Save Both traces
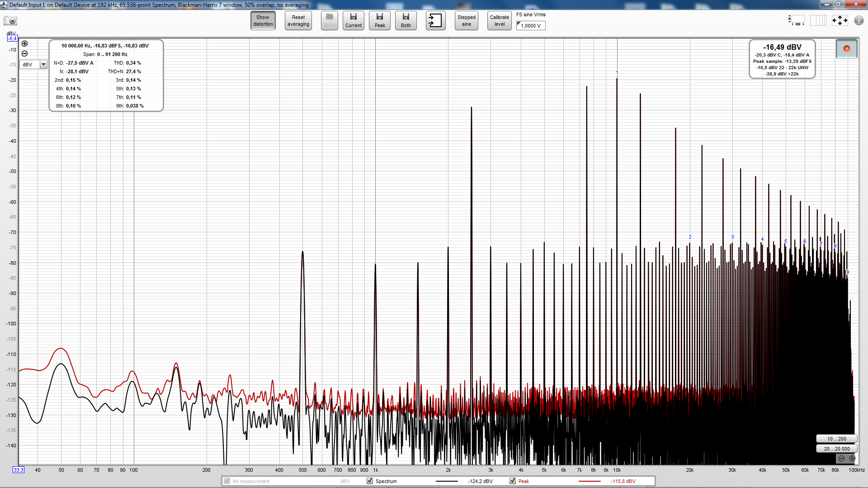This screenshot has width=868, height=488. click(406, 21)
